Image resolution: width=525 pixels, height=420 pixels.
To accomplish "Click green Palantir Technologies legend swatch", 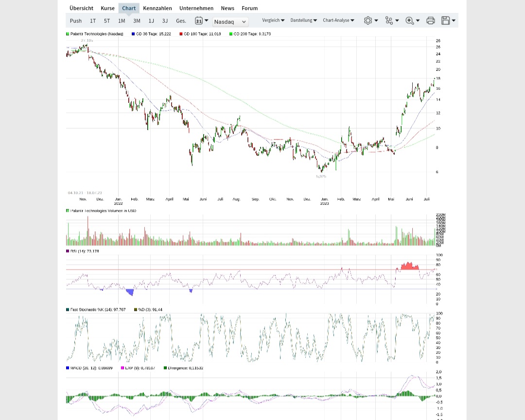I will [x=68, y=34].
